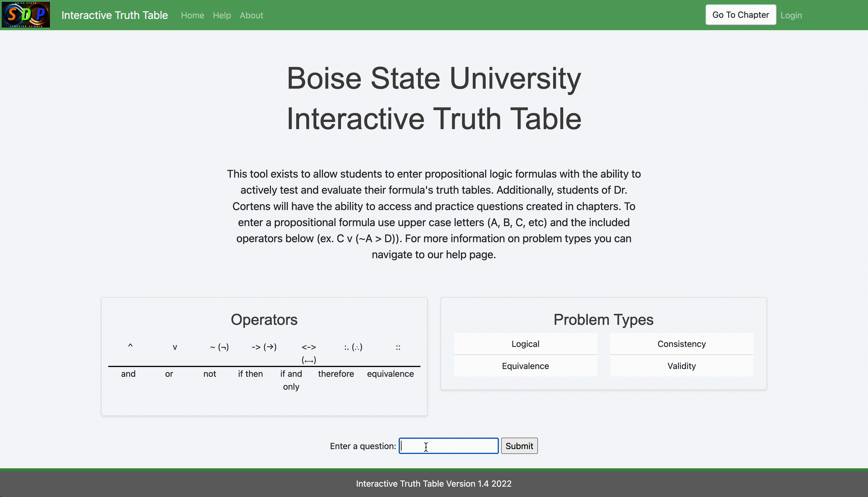
Task: Open the Help page
Action: point(222,15)
